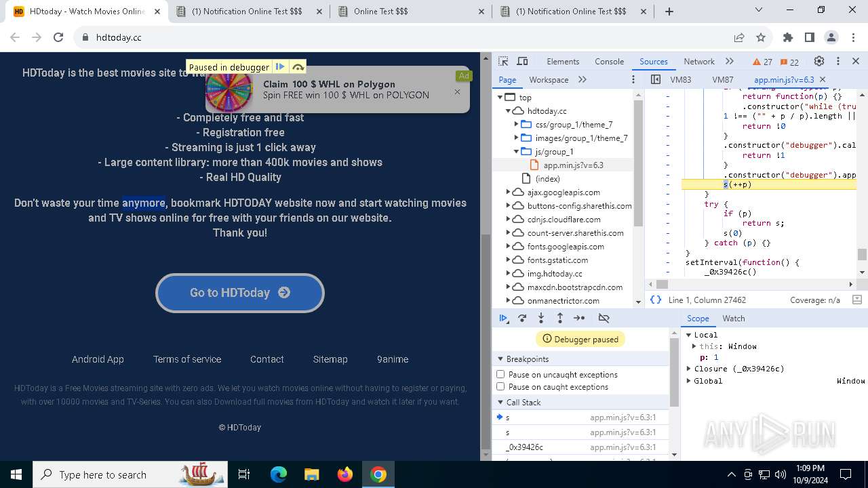Bookmark this page with the star icon
The image size is (868, 488).
click(x=761, y=38)
